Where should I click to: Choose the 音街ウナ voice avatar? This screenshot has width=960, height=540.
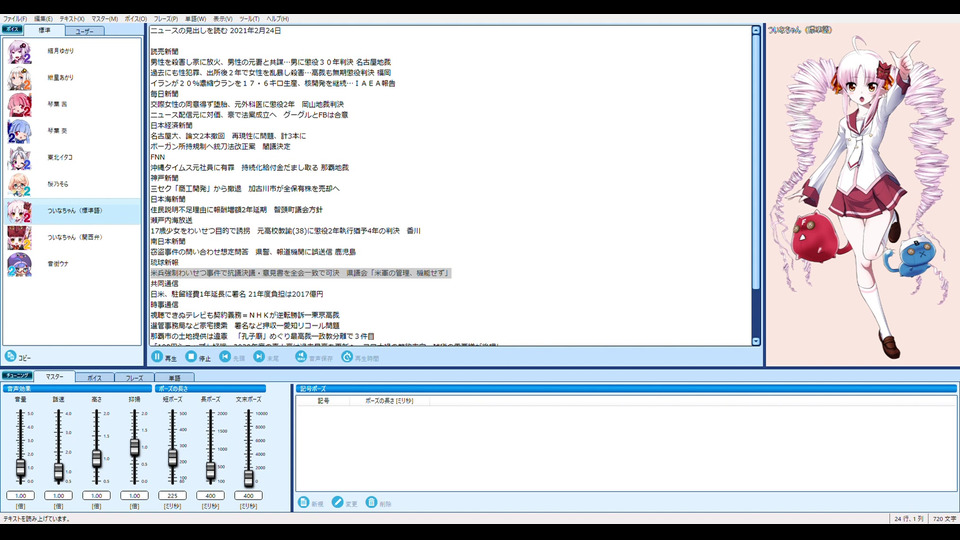(x=19, y=264)
